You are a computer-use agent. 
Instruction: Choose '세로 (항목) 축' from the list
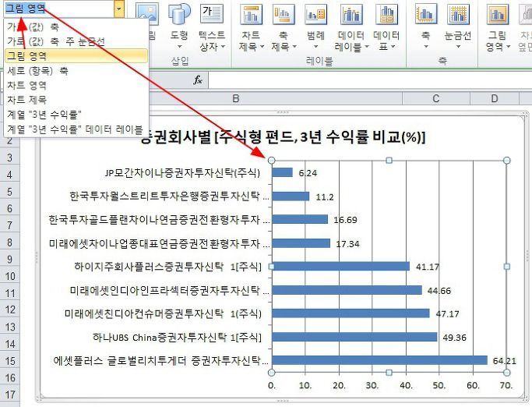pyautogui.click(x=76, y=71)
